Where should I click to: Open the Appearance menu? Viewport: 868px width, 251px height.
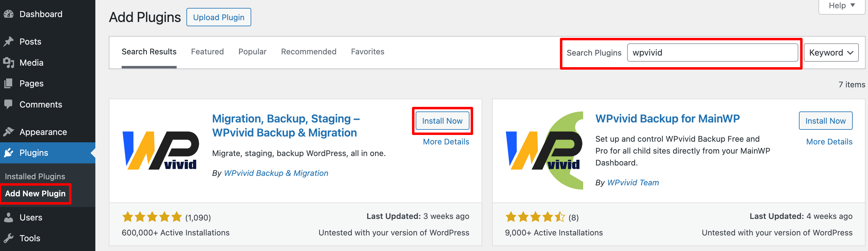point(47,132)
